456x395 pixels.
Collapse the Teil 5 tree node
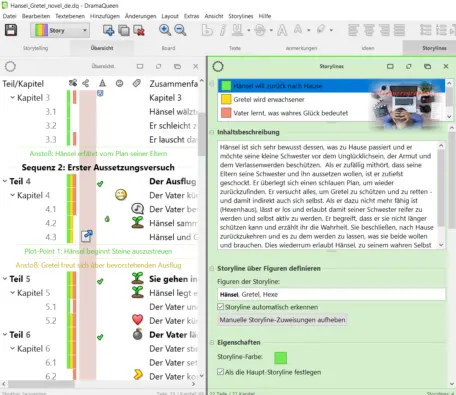tap(5, 279)
